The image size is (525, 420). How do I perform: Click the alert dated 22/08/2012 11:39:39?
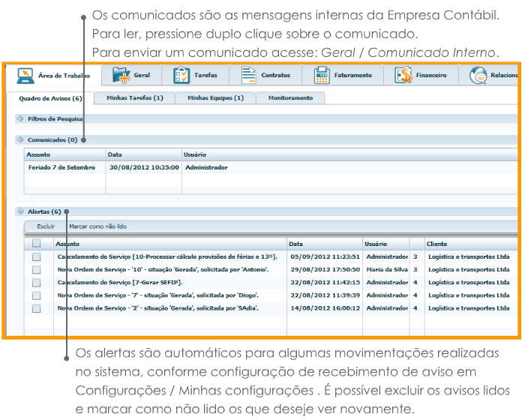(x=325, y=295)
